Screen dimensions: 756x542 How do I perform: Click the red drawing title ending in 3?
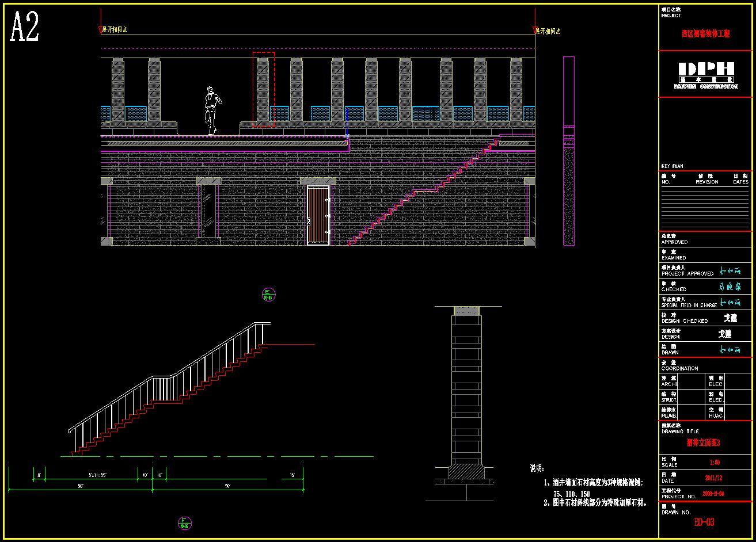point(703,443)
